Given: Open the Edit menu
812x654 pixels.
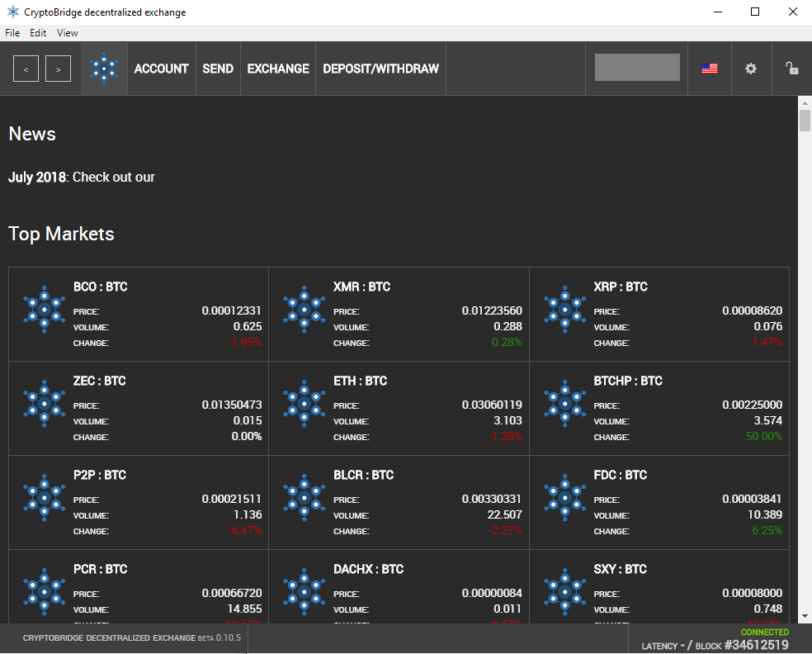Looking at the screenshot, I should point(38,33).
